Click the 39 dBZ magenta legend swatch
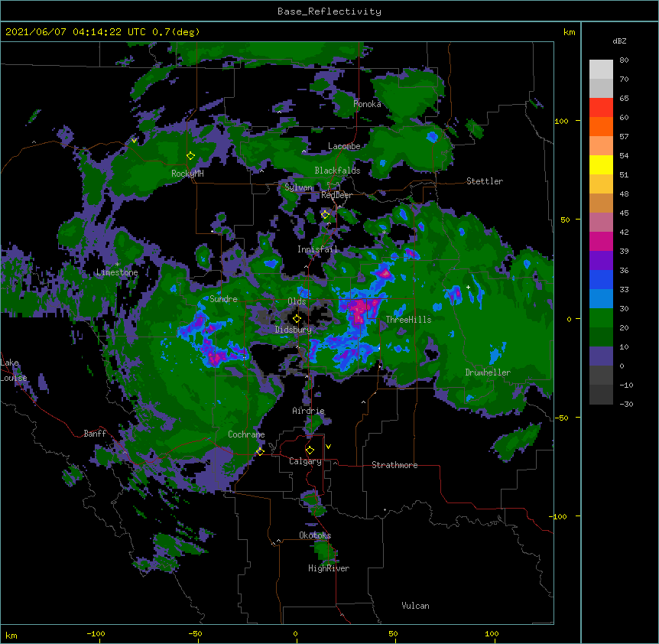 pos(601,241)
